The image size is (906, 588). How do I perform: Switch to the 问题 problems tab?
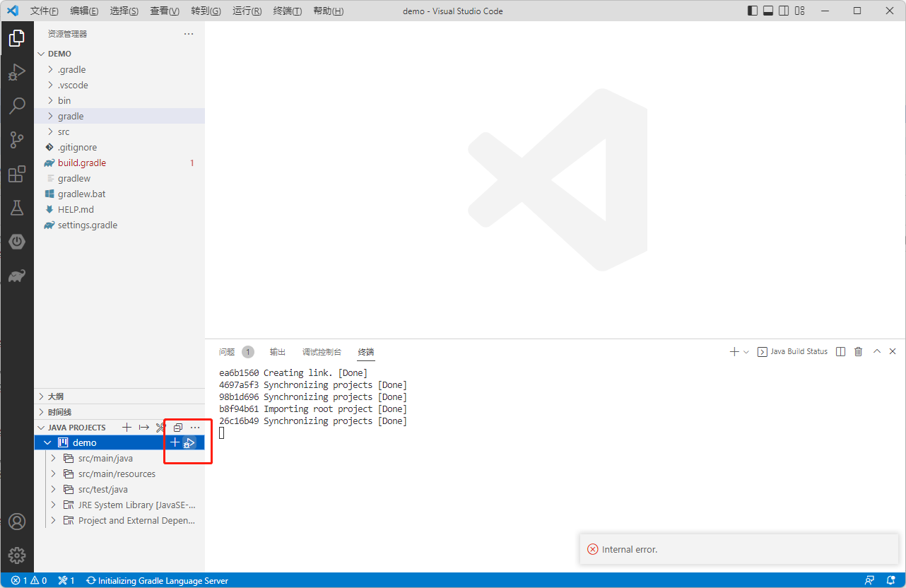tap(227, 351)
